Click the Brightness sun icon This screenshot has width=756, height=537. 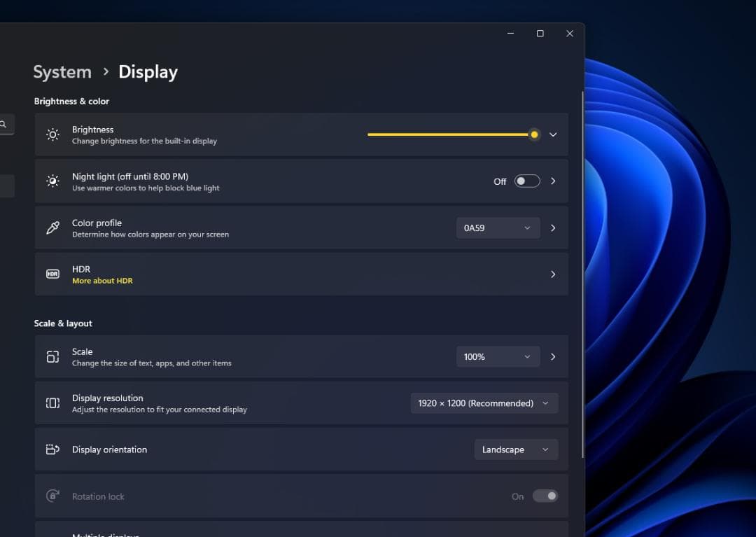[52, 134]
